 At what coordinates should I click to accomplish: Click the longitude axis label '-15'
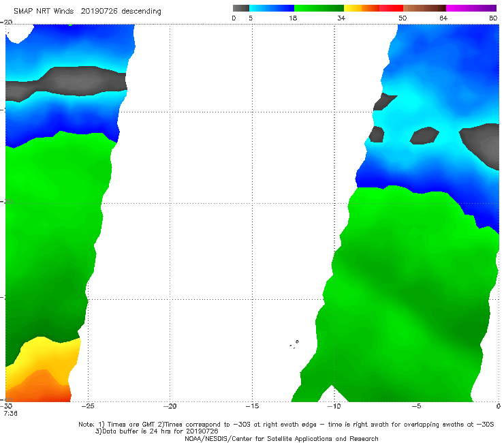(252, 406)
